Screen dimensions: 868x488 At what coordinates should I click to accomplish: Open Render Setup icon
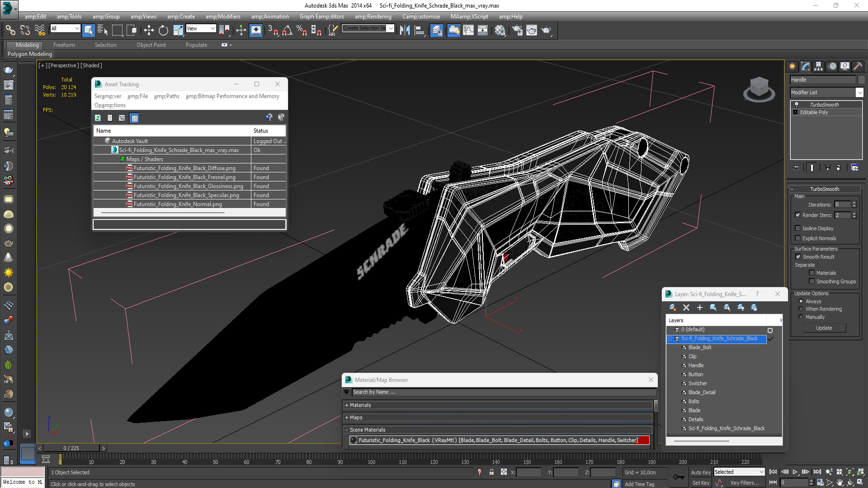pyautogui.click(x=517, y=30)
